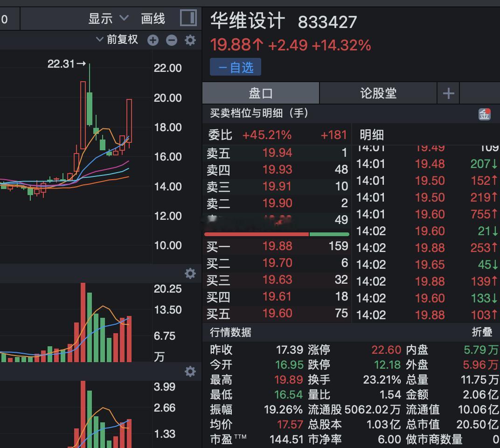This screenshot has height=448, width=500.
Task: Click the 市盈 TTM 144.51 value
Action: click(x=286, y=440)
